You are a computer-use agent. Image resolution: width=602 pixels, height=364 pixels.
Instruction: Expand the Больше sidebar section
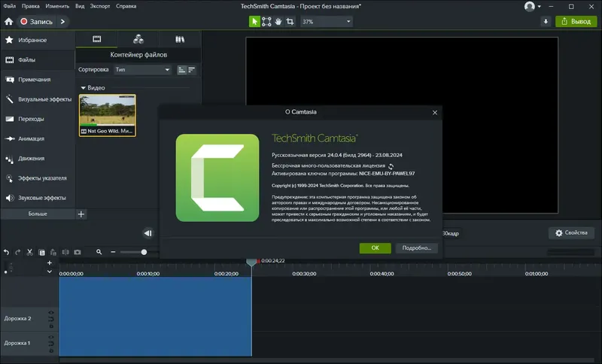pos(38,214)
